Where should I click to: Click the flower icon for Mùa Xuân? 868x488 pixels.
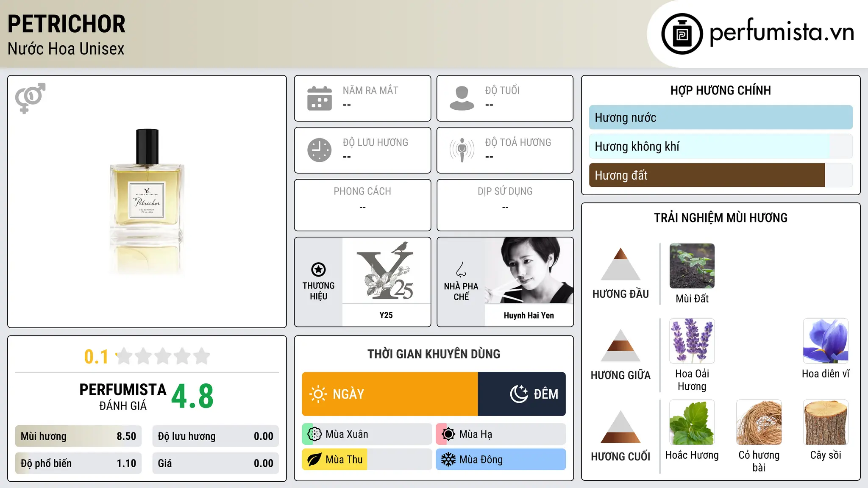pyautogui.click(x=314, y=434)
